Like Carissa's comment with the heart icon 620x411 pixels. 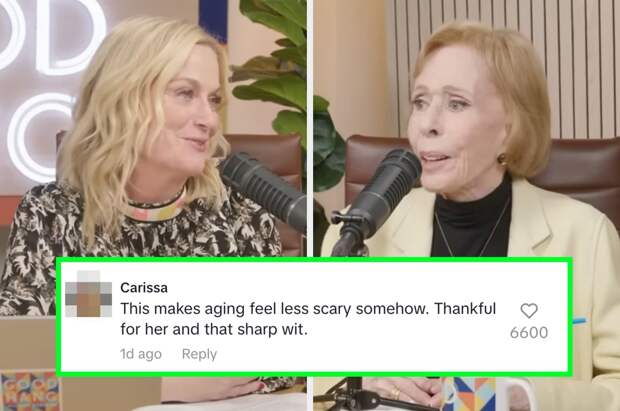tap(529, 311)
